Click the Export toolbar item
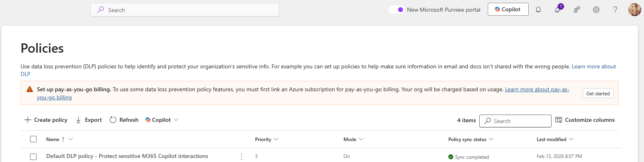This screenshot has width=644, height=162. point(89,120)
